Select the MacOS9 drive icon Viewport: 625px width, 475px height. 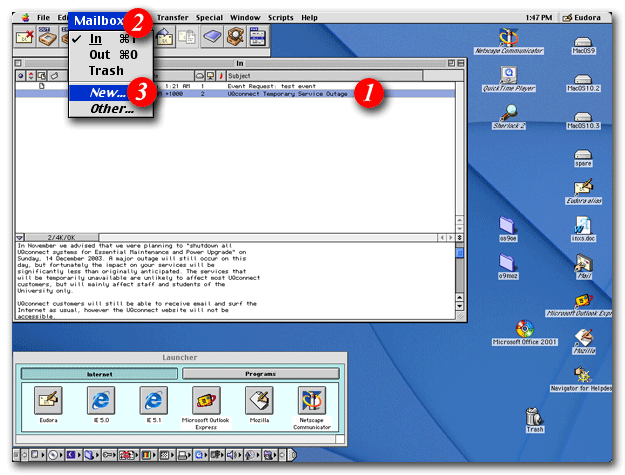tap(582, 45)
